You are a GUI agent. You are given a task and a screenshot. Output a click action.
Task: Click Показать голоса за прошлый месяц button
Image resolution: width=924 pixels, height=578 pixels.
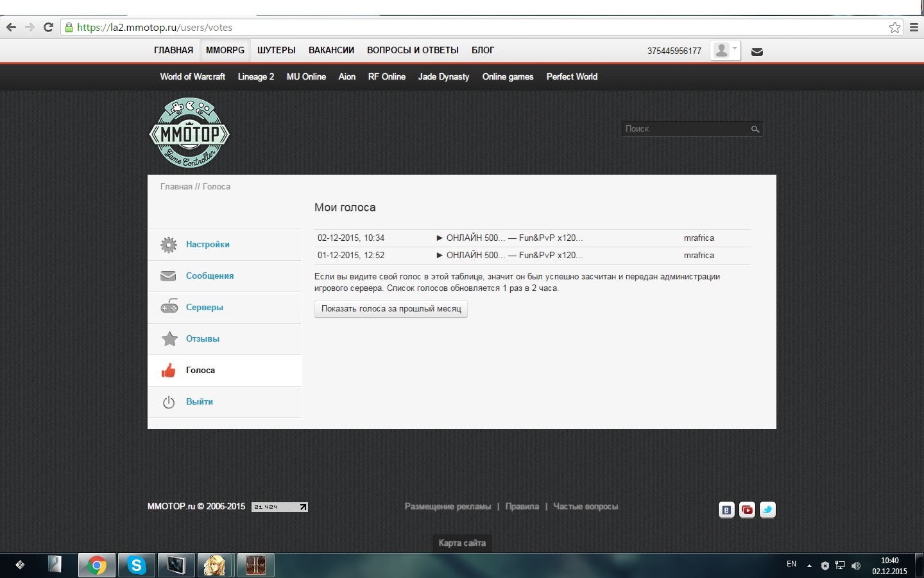(x=391, y=309)
